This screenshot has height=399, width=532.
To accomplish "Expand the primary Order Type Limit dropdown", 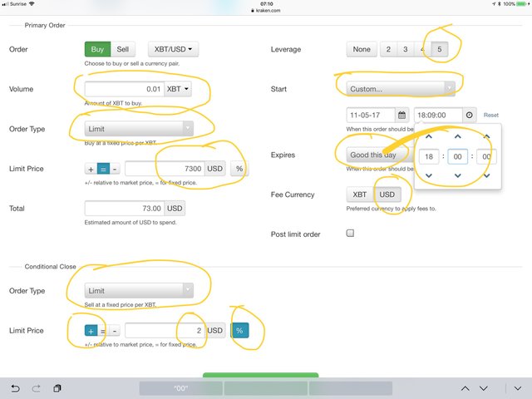I will tap(139, 129).
